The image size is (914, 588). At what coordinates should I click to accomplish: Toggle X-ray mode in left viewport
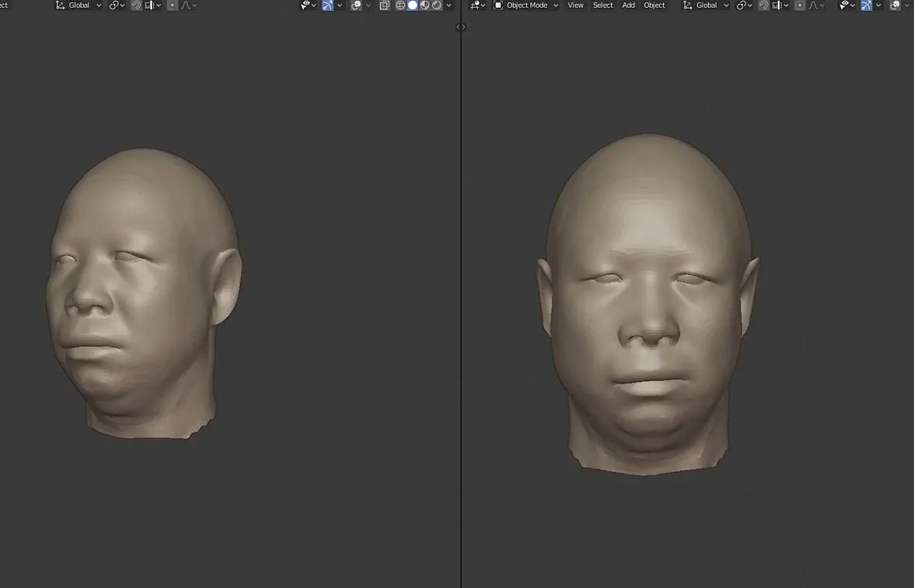[x=384, y=5]
